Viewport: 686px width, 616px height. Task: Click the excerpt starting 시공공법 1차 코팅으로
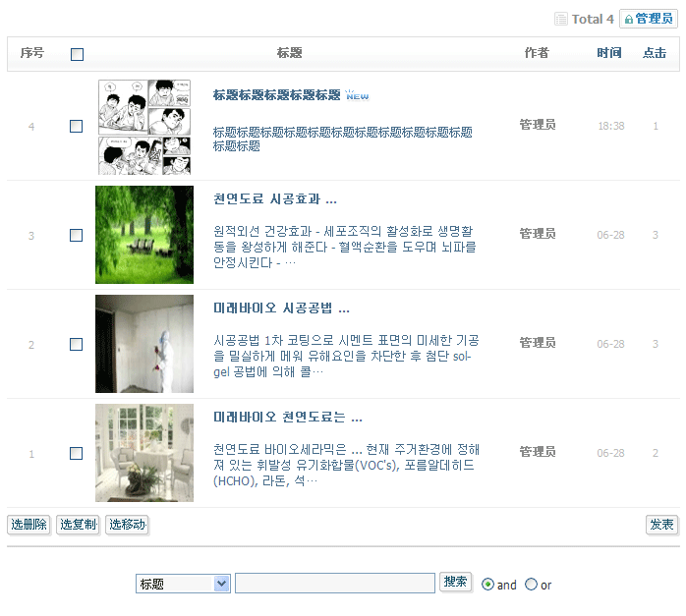pyautogui.click(x=346, y=356)
